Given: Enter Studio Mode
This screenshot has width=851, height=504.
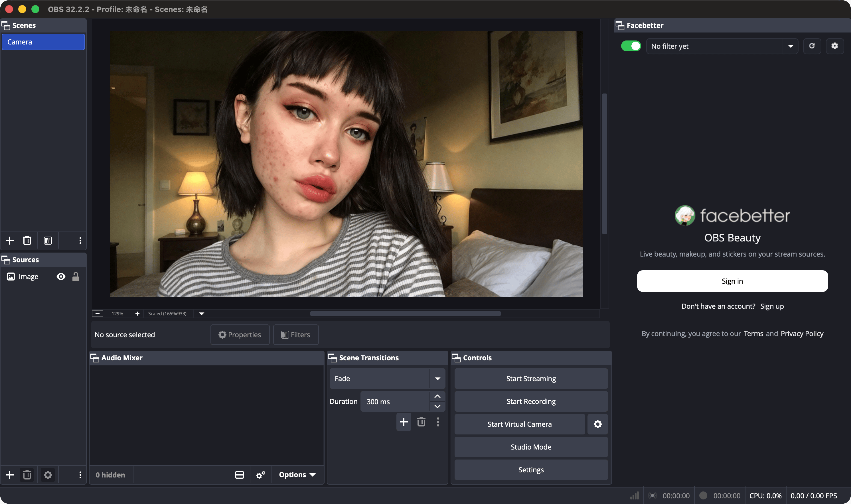Looking at the screenshot, I should click(531, 447).
